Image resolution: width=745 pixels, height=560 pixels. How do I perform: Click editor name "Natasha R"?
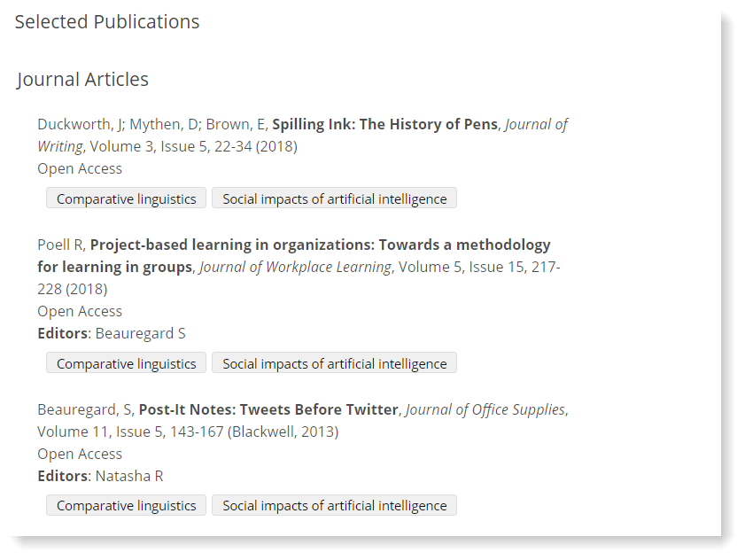pos(129,476)
